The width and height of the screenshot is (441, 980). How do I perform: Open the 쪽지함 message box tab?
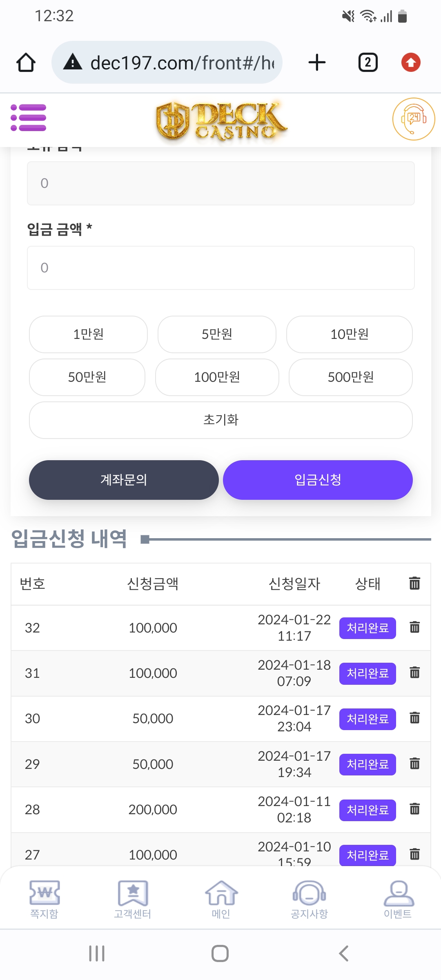[44, 899]
